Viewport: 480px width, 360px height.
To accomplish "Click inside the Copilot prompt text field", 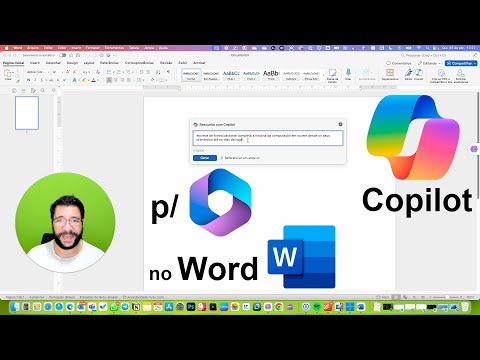I will click(x=268, y=138).
